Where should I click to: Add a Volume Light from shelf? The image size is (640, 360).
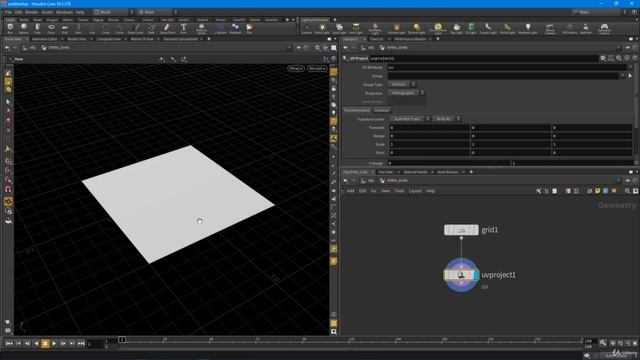coord(396,29)
